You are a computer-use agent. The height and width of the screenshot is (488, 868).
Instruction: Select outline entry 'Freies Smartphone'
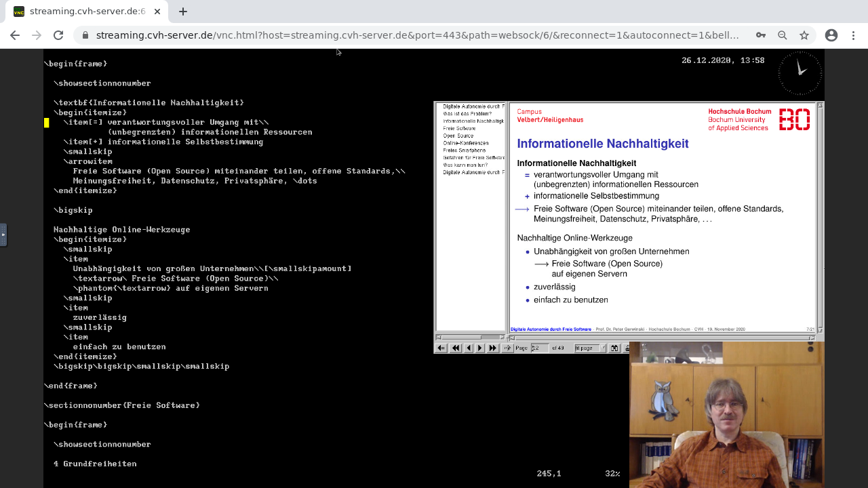[x=464, y=150]
